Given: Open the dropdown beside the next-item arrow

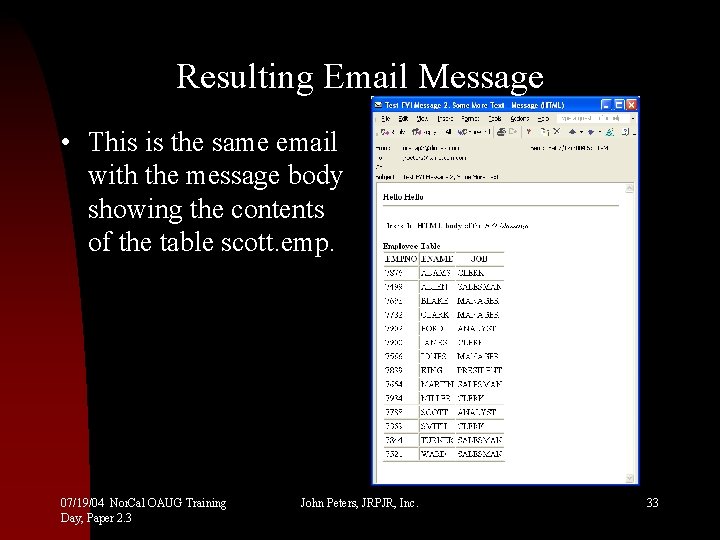Looking at the screenshot, I should coord(600,132).
